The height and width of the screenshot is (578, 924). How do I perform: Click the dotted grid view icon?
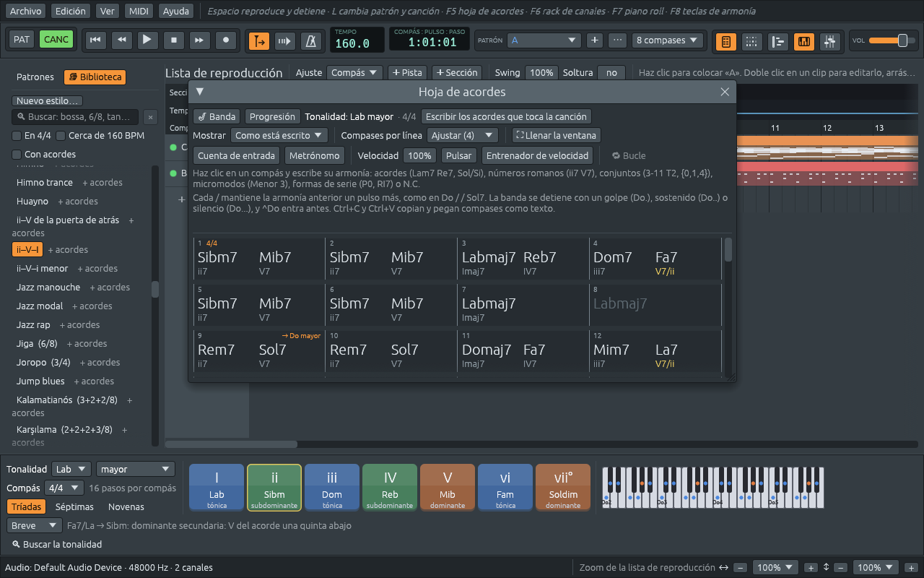(x=751, y=42)
